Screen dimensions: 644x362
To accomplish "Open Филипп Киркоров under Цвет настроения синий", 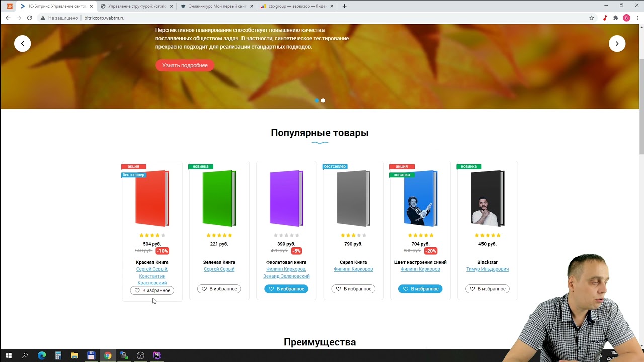I will coord(420,269).
